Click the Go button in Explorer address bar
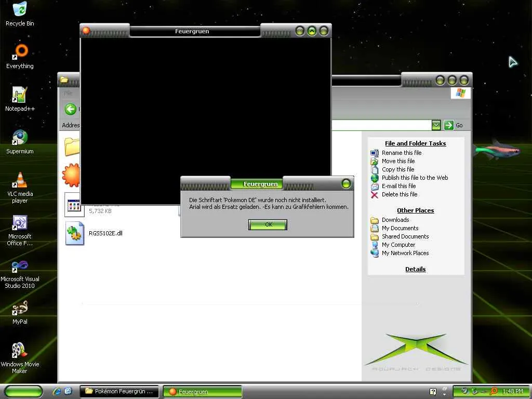 coord(453,125)
